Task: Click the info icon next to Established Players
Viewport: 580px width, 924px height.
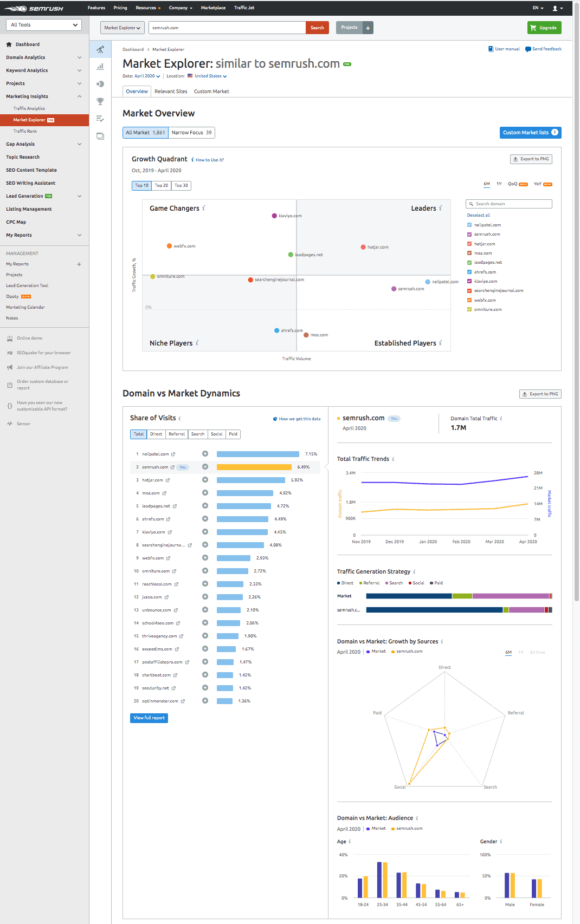Action: coord(440,343)
